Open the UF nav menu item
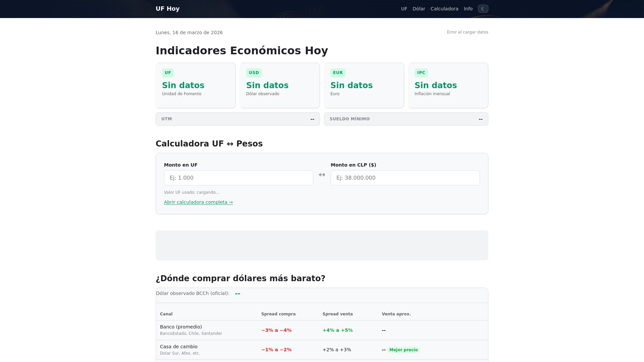644x362 pixels. (x=404, y=9)
